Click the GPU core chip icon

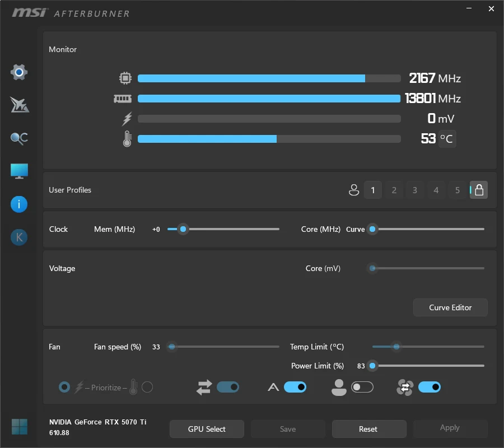click(x=125, y=78)
